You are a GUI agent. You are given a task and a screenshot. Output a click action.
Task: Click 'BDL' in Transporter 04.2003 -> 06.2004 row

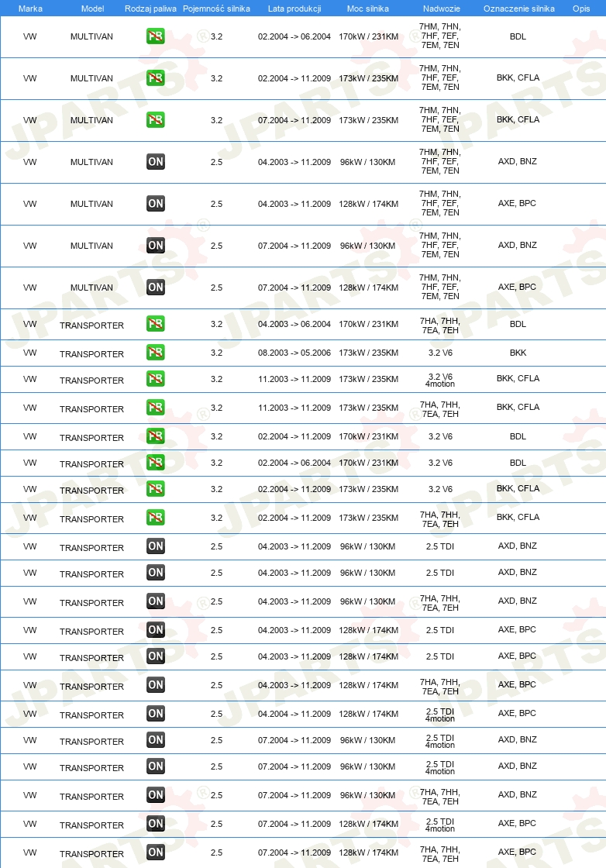518,324
